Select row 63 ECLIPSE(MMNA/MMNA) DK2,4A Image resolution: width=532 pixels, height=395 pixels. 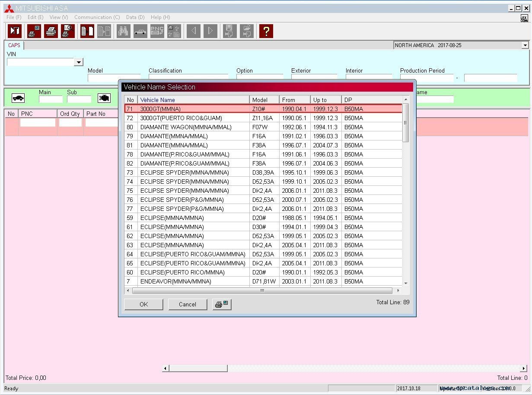[263, 245]
